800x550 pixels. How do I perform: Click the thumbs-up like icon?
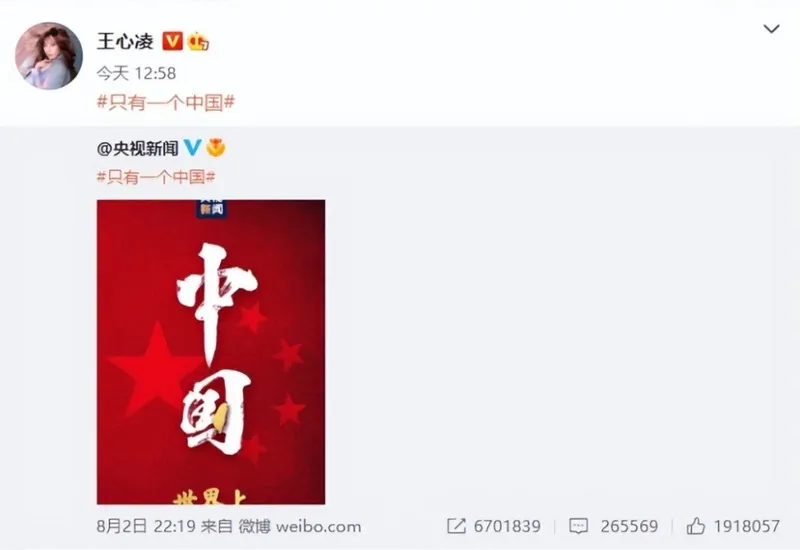point(696,526)
